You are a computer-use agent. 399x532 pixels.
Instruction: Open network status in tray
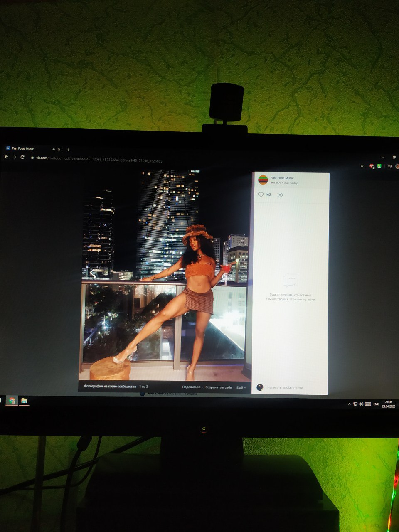(x=355, y=404)
